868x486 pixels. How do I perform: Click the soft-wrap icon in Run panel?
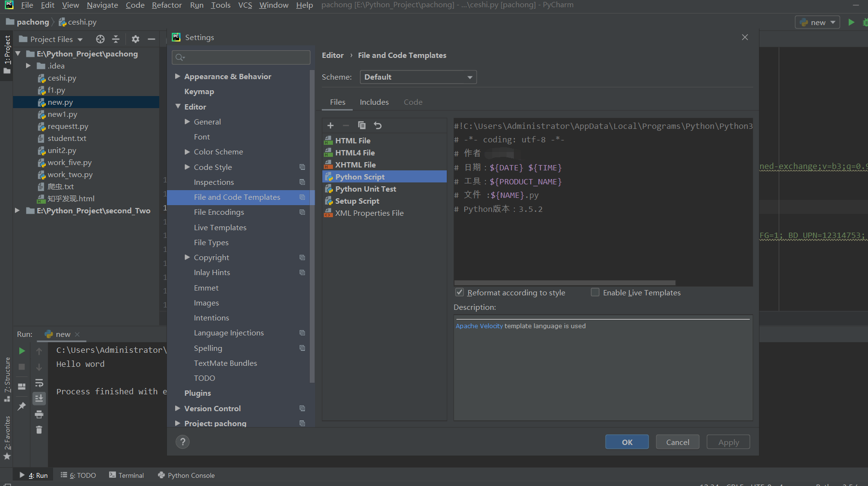(39, 383)
